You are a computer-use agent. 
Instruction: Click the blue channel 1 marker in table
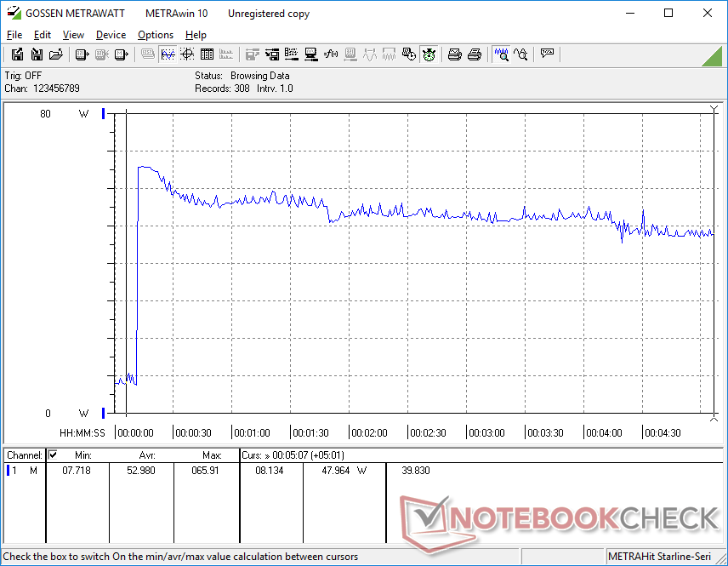pyautogui.click(x=8, y=471)
